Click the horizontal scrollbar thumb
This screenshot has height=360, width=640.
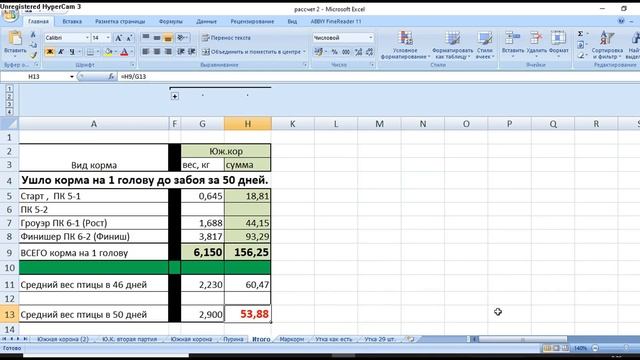click(522, 339)
